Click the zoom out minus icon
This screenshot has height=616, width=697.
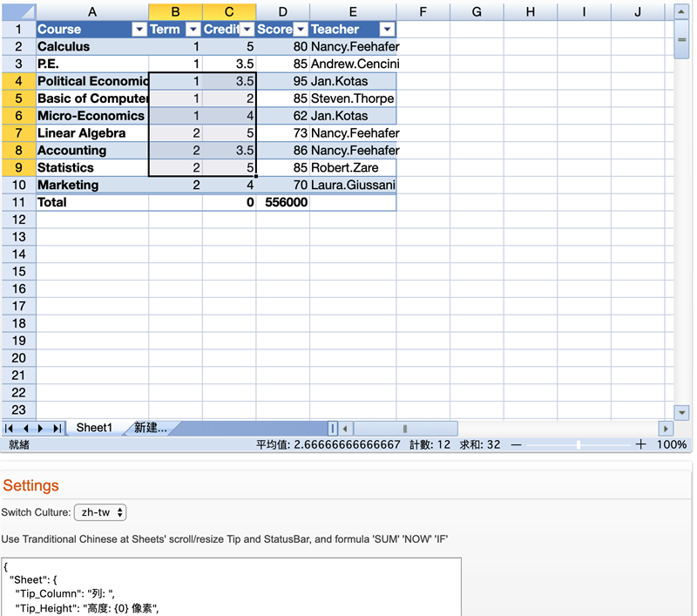[516, 444]
